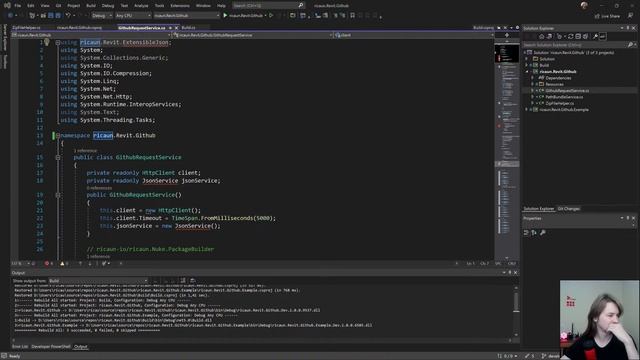This screenshot has width=640, height=360.
Task: Switch to ZipFileHelper.cs editor tab
Action: pos(26,28)
